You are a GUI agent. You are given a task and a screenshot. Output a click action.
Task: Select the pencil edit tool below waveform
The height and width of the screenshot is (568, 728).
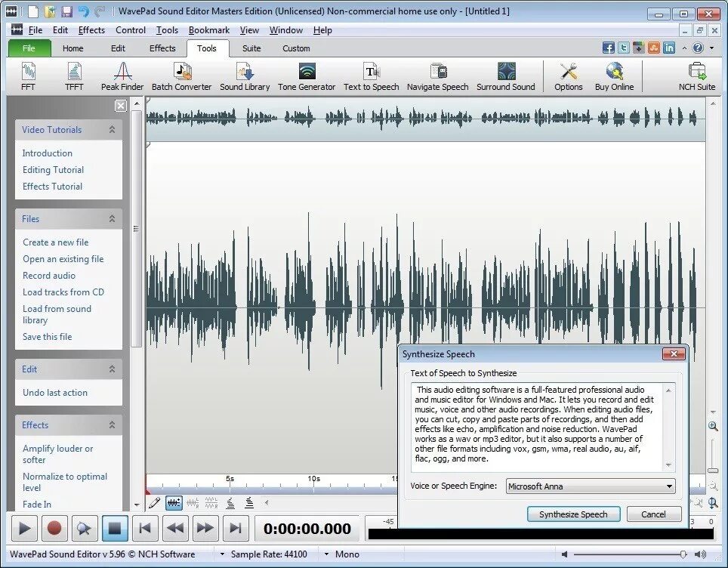pos(154,502)
